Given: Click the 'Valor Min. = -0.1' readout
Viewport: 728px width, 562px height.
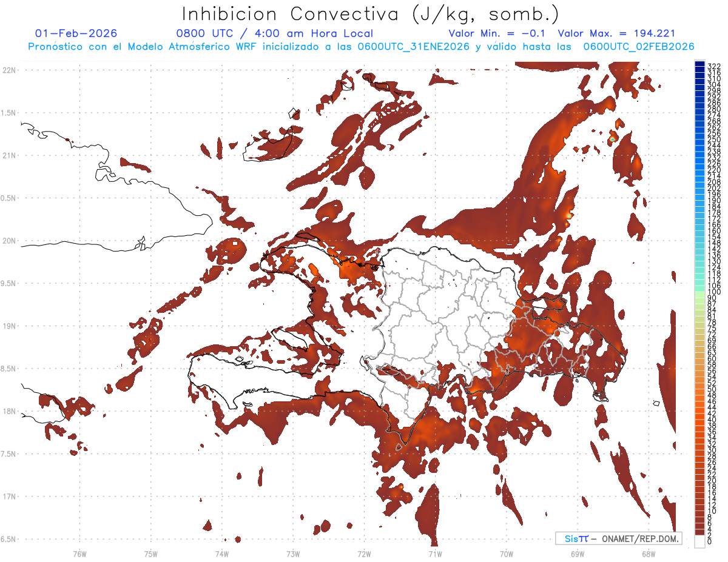Looking at the screenshot, I should pos(497,33).
